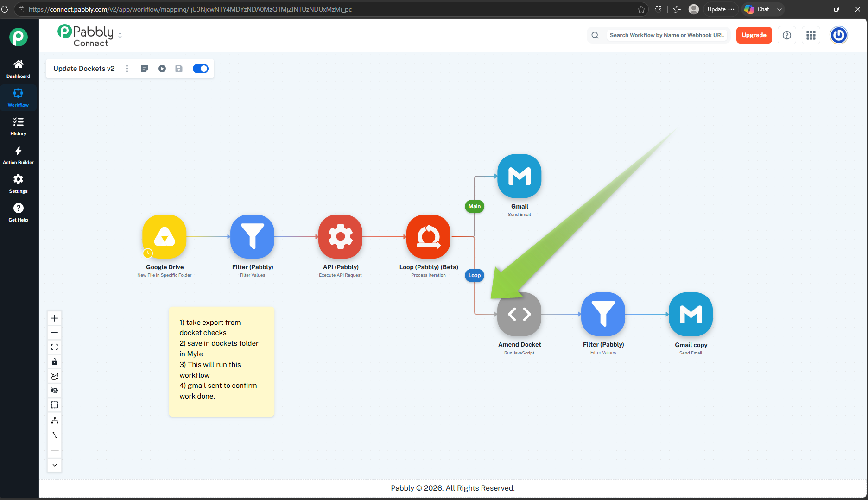Download the workflow as an image
Screen dimensions: 868x500
coord(55,376)
